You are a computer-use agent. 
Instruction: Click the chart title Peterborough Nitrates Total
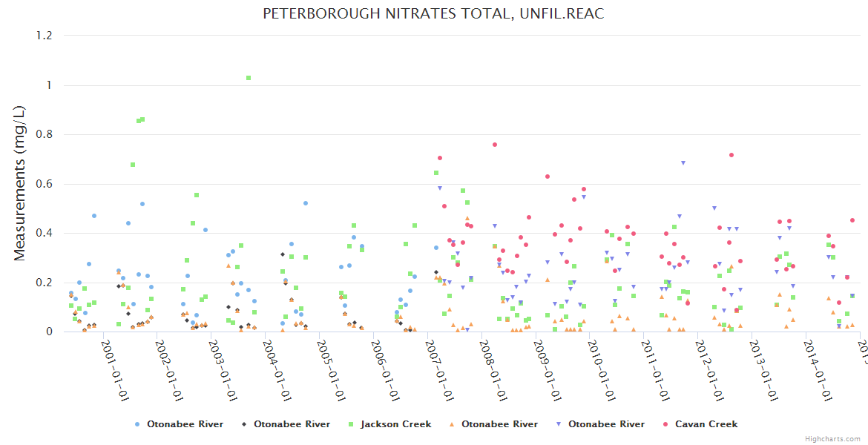(x=433, y=14)
